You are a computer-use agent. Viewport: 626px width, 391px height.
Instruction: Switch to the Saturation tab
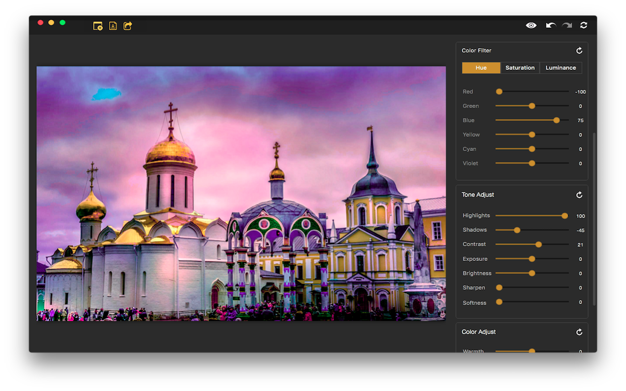(520, 68)
